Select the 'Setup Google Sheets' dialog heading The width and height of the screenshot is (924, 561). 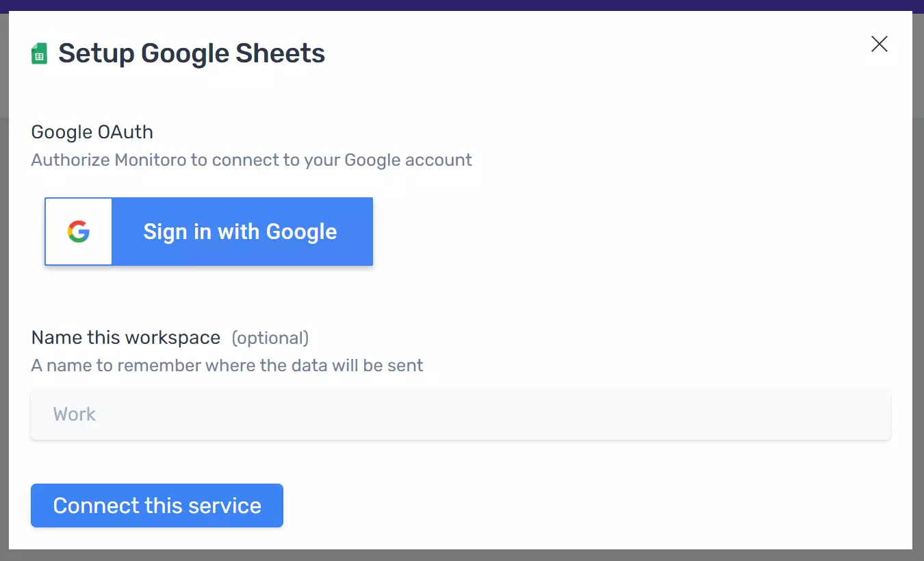192,53
